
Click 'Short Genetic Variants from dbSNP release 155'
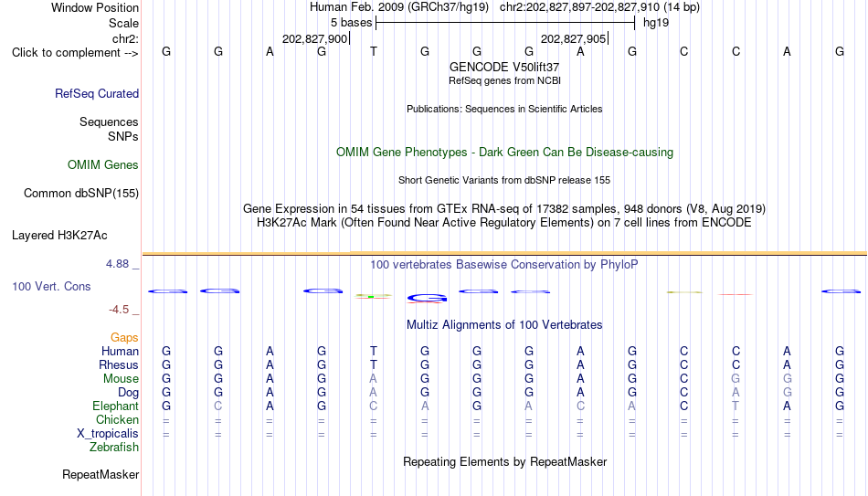[504, 181]
